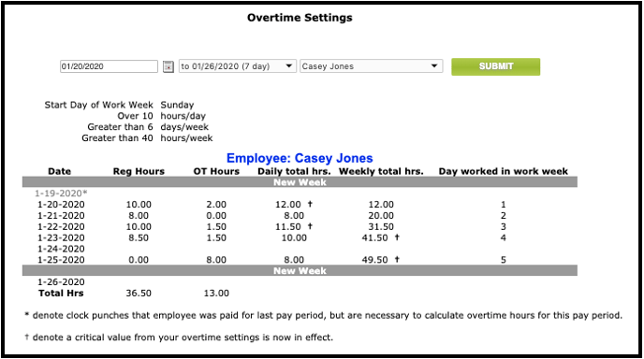Click the date 1-26-2020
Screen dimensions: 644x359
click(61, 281)
